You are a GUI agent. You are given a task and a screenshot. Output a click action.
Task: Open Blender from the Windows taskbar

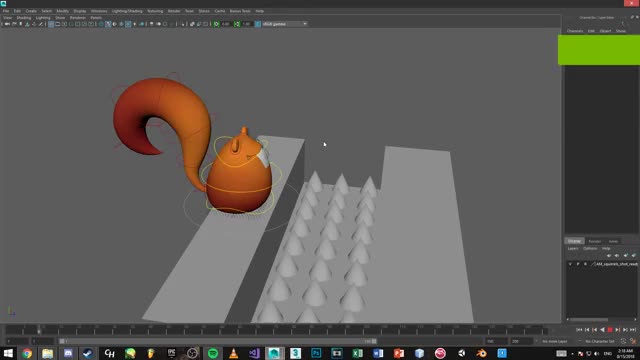pos(482,353)
